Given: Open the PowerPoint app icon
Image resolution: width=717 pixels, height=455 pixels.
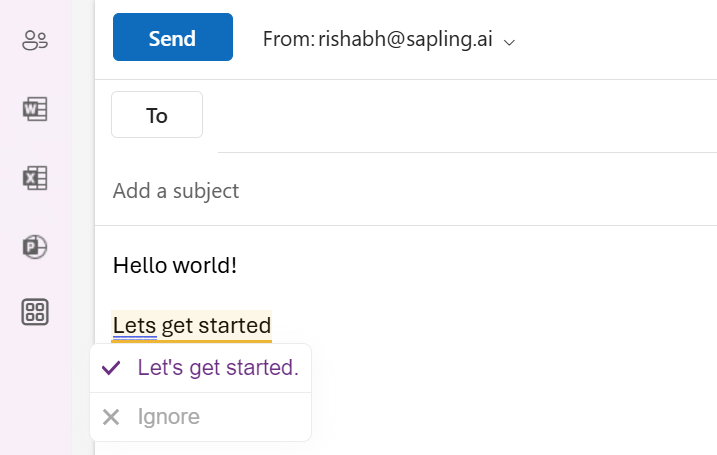Looking at the screenshot, I should point(35,246).
